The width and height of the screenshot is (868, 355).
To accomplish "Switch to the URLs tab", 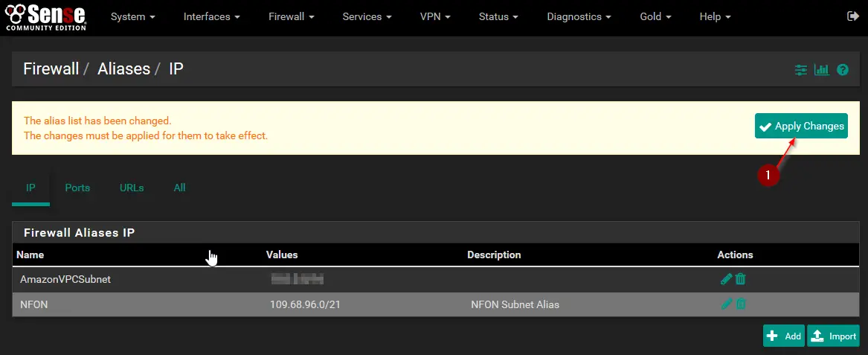I will point(132,188).
